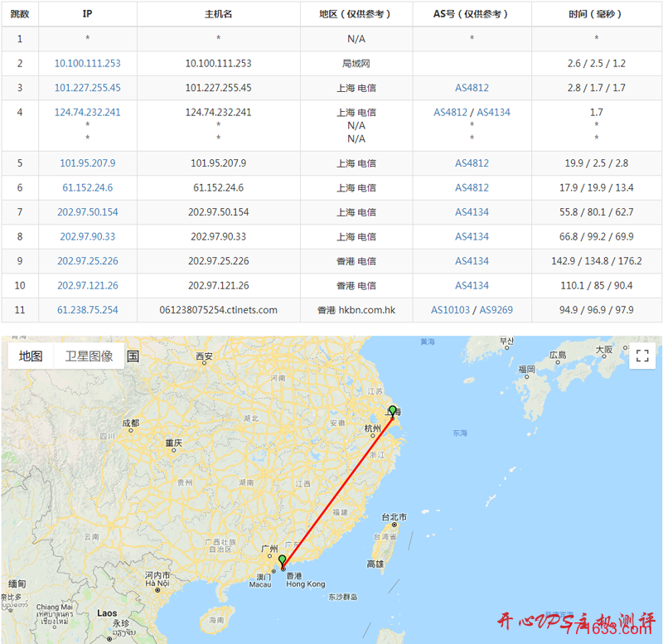The height and width of the screenshot is (644, 663).
Task: Open IP link 61.238.75.254
Action: pos(88,310)
